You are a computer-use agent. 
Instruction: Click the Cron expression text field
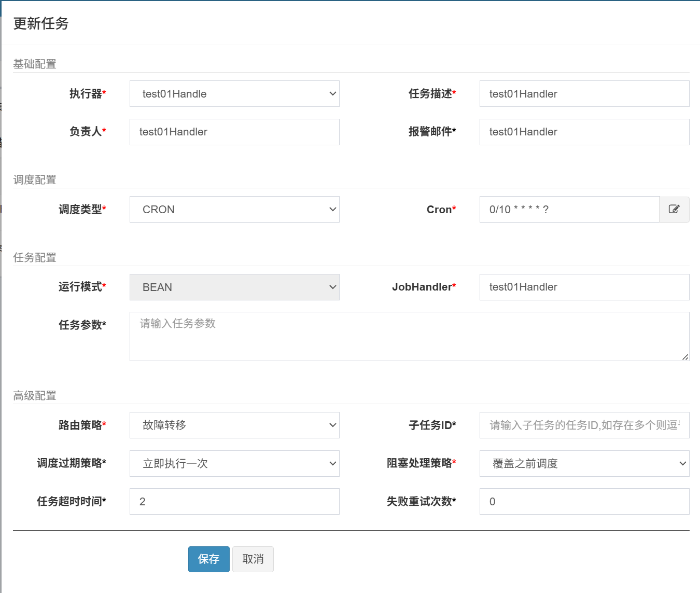click(x=569, y=210)
